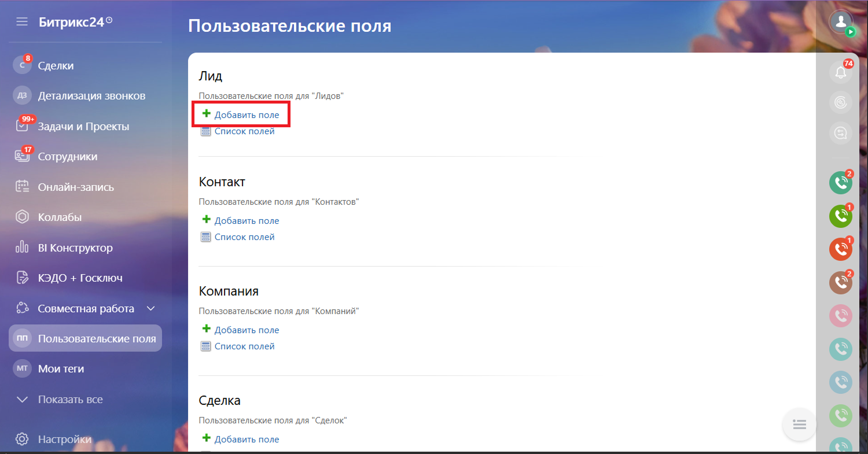Open Сделки in the left menu
The width and height of the screenshot is (868, 454).
click(x=56, y=65)
